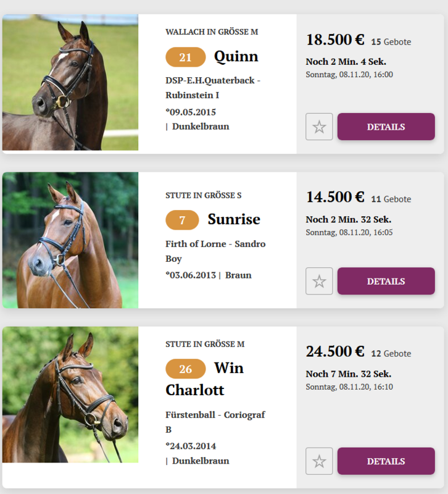Star Quinn as a favorite

319,127
